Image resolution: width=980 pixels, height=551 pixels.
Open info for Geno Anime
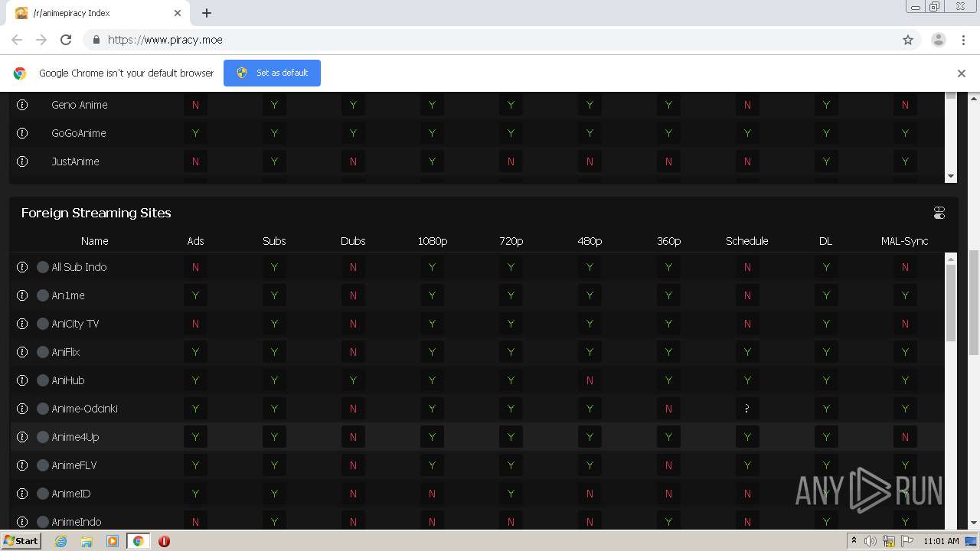tap(22, 105)
